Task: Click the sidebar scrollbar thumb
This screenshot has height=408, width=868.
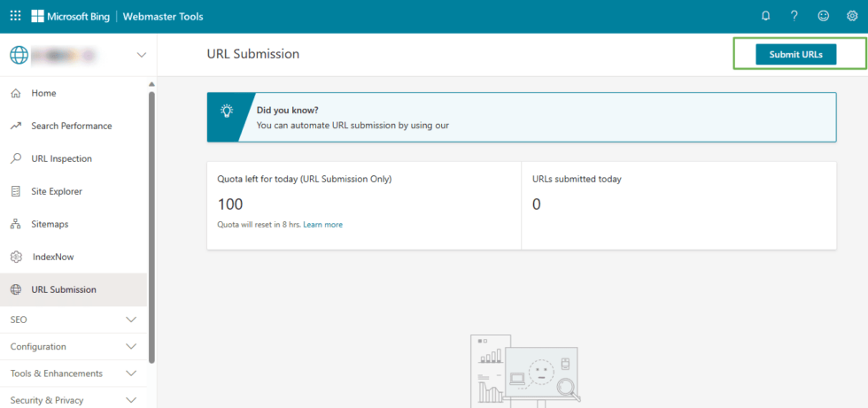Action: (151, 227)
